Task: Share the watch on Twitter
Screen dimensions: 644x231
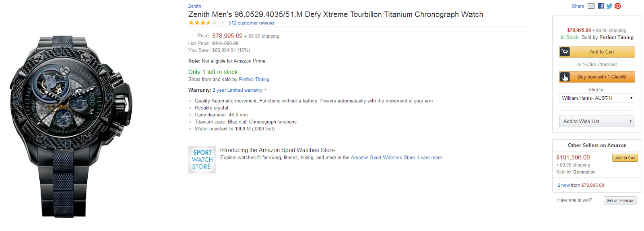Action: pos(609,6)
